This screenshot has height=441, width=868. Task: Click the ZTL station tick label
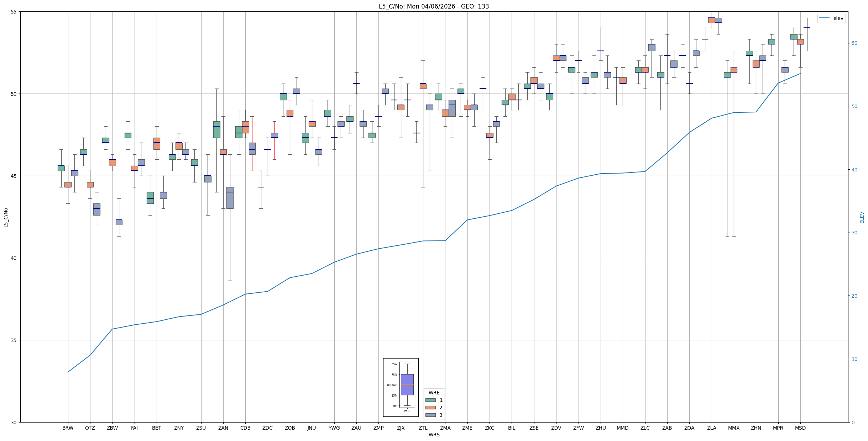pyautogui.click(x=423, y=428)
